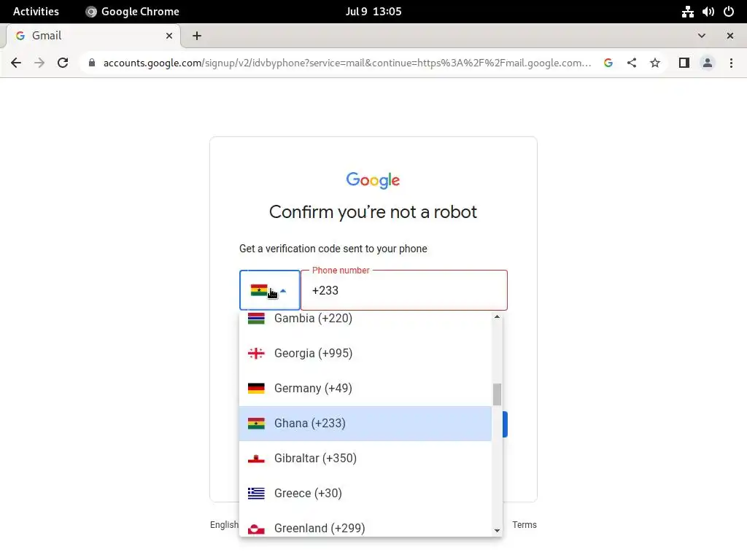This screenshot has width=747, height=560.
Task: Click the country list scroll up arrow
Action: click(x=497, y=316)
